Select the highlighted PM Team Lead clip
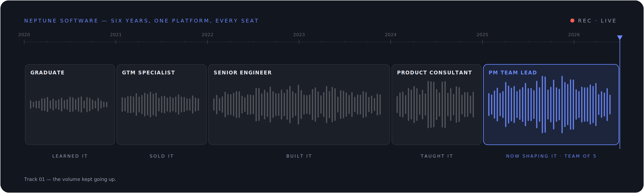Image resolution: width=644 pixels, height=193 pixels. [x=551, y=105]
